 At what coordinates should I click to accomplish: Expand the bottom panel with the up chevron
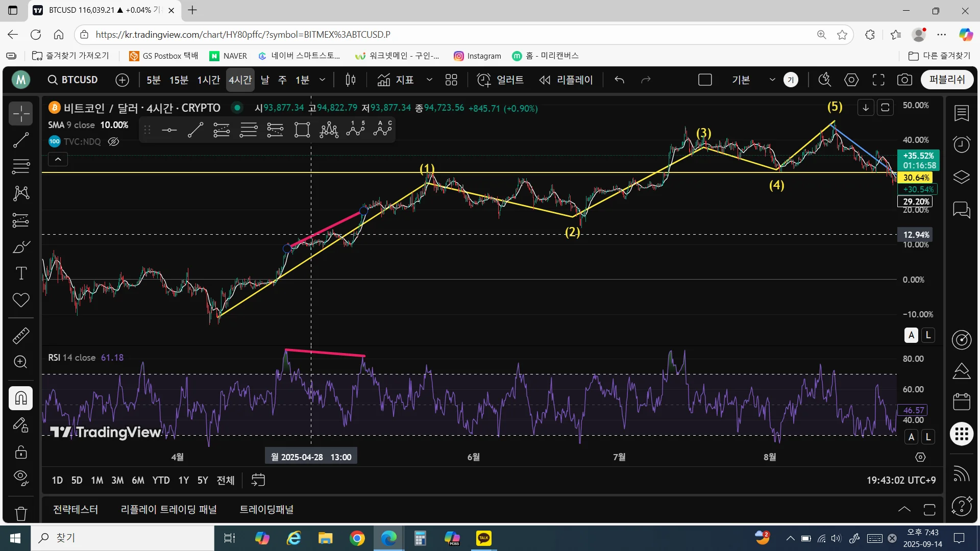pyautogui.click(x=904, y=509)
